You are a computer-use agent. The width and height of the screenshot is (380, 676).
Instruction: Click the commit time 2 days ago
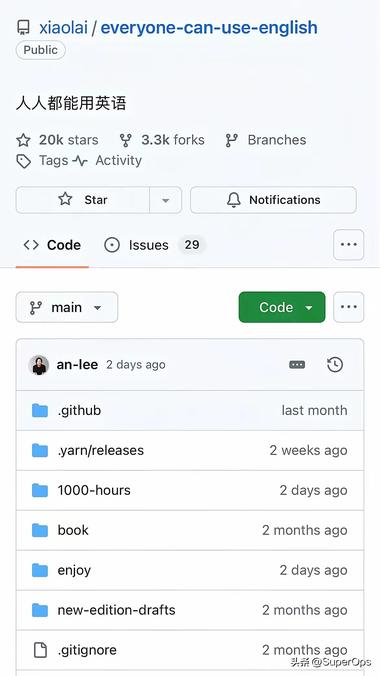point(136,365)
